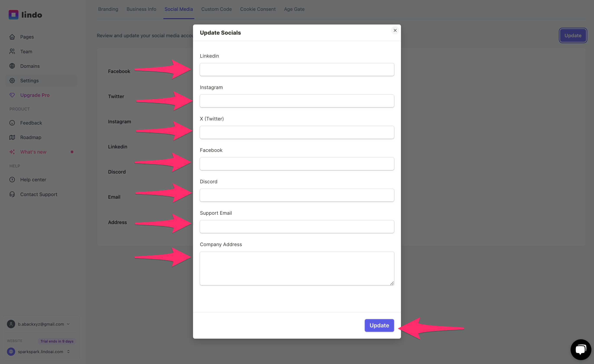The height and width of the screenshot is (364, 594).
Task: Click the user avatar icon
Action: point(11,324)
